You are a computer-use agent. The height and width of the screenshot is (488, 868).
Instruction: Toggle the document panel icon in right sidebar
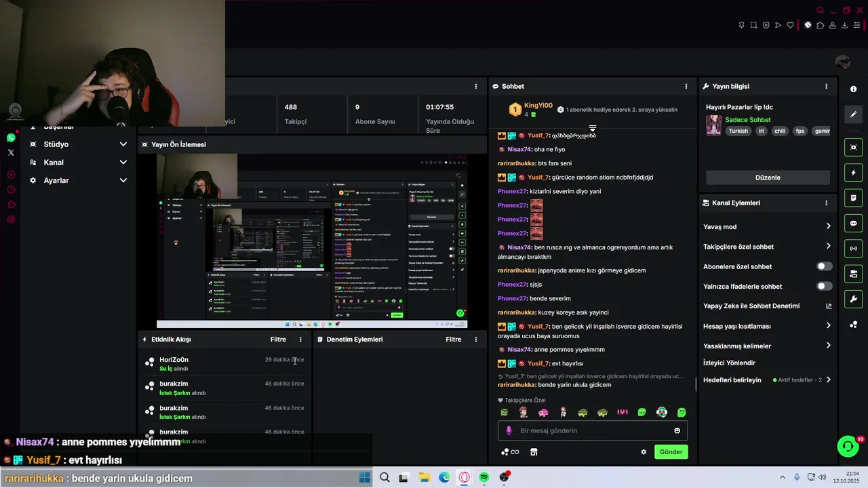[853, 198]
